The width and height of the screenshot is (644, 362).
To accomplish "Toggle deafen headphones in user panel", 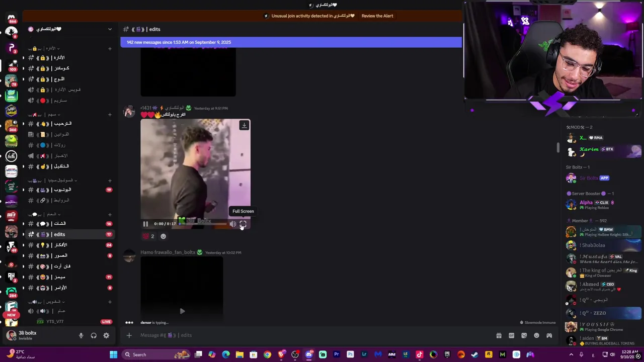I will 94,335.
